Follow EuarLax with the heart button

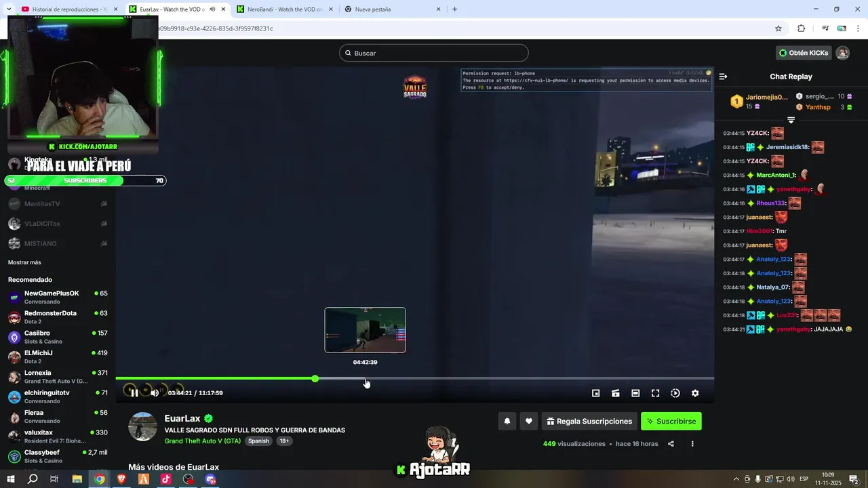(529, 422)
